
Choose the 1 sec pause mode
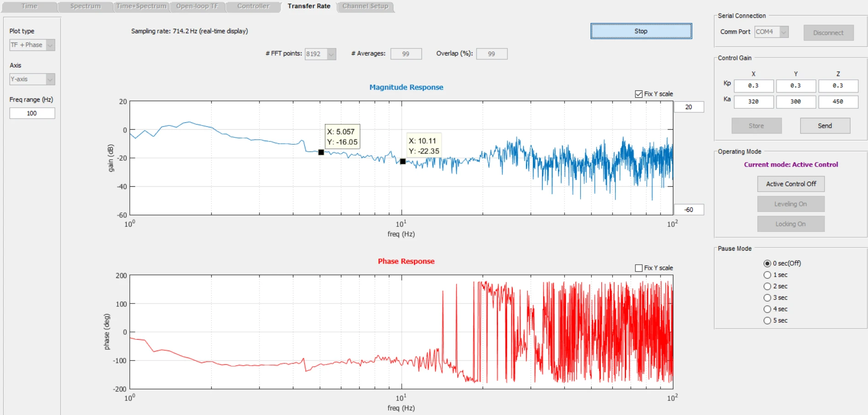(767, 275)
